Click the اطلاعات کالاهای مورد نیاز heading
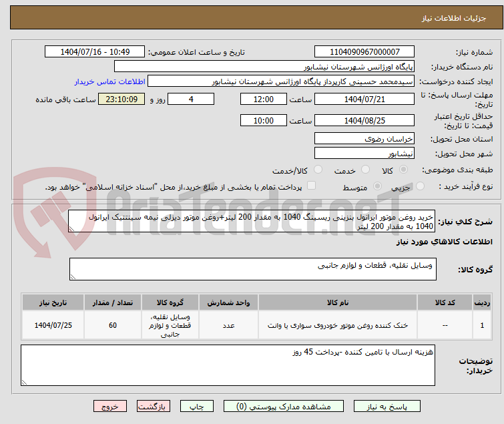The image size is (504, 424). pos(444,242)
